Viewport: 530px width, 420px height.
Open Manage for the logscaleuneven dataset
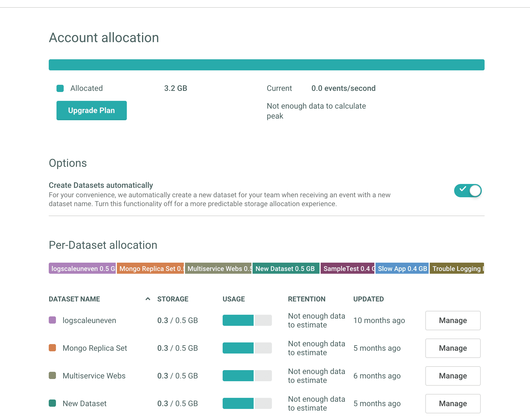click(453, 321)
